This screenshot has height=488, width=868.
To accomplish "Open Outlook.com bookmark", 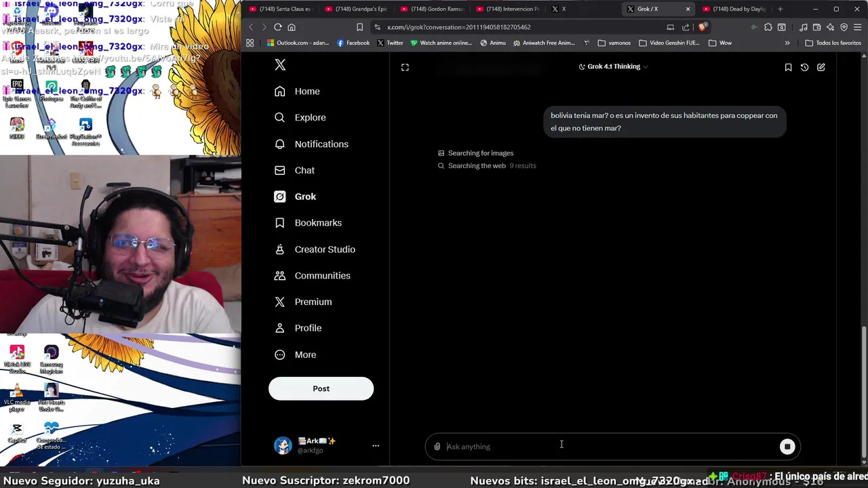I will [298, 43].
